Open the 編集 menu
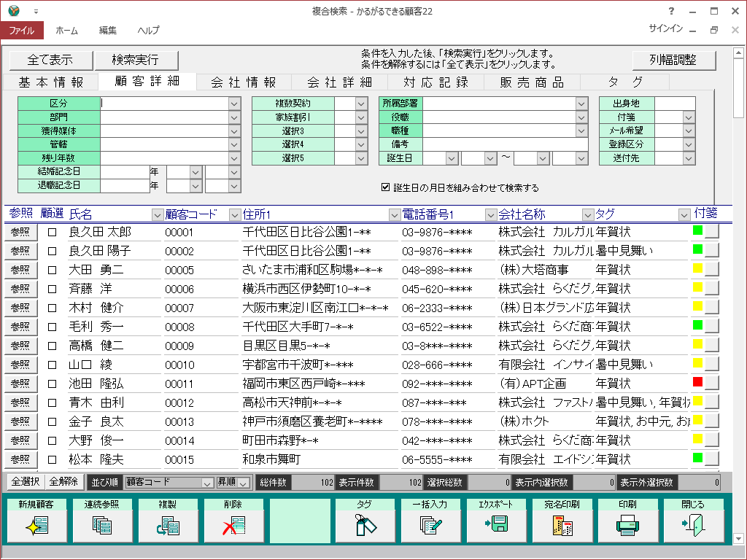Viewport: 747px width, 560px height. [108, 31]
